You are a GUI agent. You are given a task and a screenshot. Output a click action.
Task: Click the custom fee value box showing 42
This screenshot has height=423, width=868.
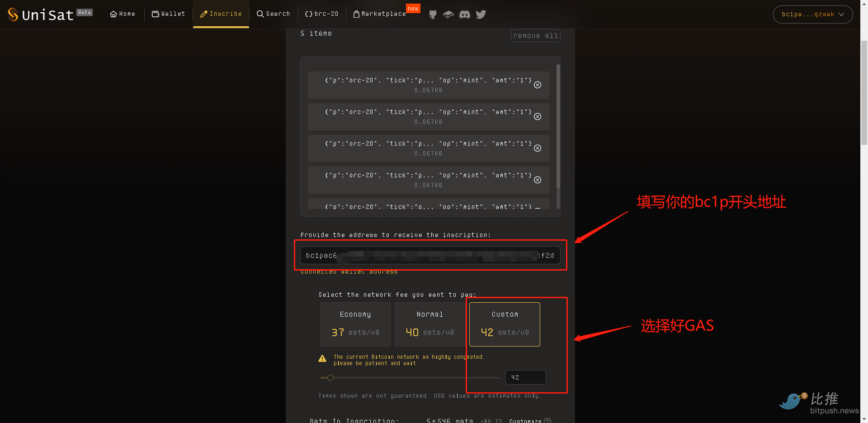[x=525, y=377]
